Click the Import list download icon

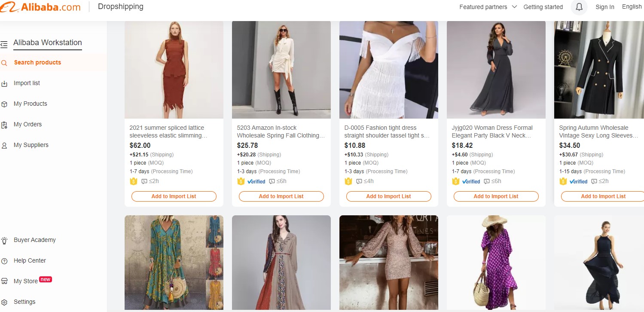pyautogui.click(x=4, y=83)
